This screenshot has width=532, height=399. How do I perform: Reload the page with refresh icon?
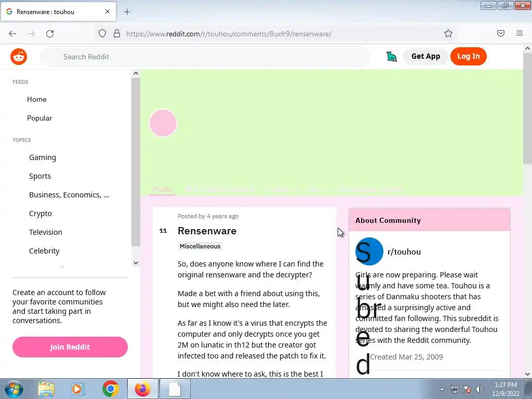[50, 34]
